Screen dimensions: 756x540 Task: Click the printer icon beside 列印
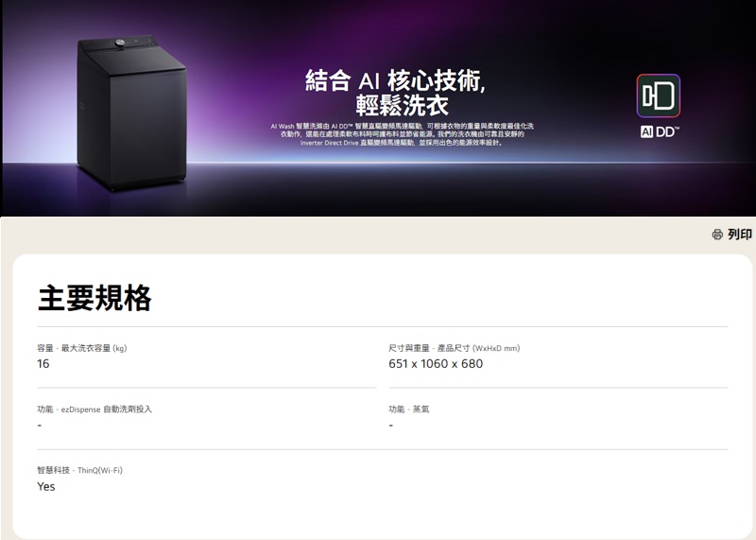pos(717,235)
